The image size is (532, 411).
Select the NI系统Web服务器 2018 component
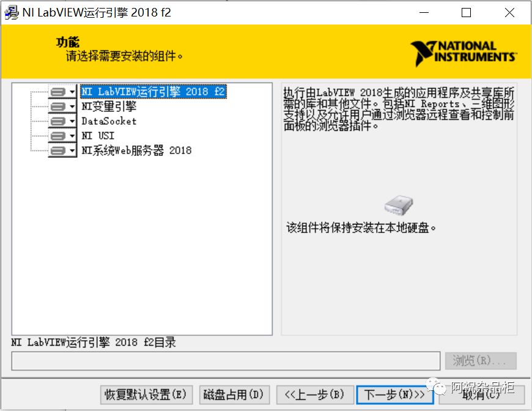(x=136, y=150)
